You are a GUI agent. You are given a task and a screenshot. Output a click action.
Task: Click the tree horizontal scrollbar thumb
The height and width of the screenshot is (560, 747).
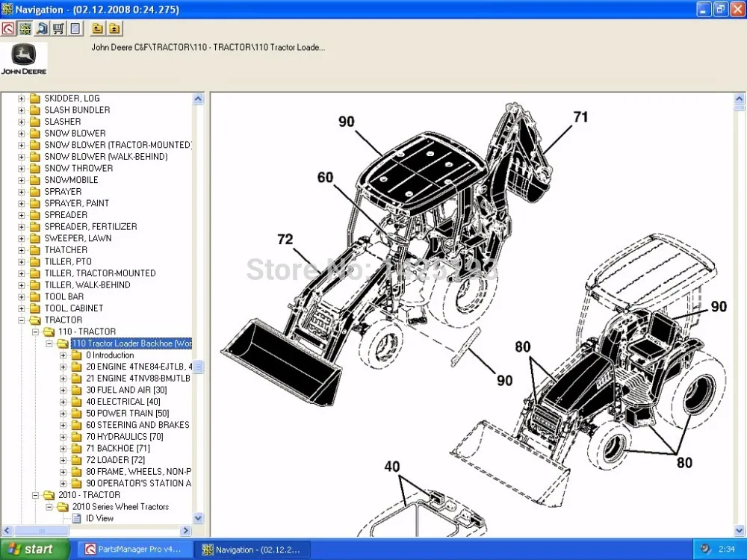[x=41, y=530]
